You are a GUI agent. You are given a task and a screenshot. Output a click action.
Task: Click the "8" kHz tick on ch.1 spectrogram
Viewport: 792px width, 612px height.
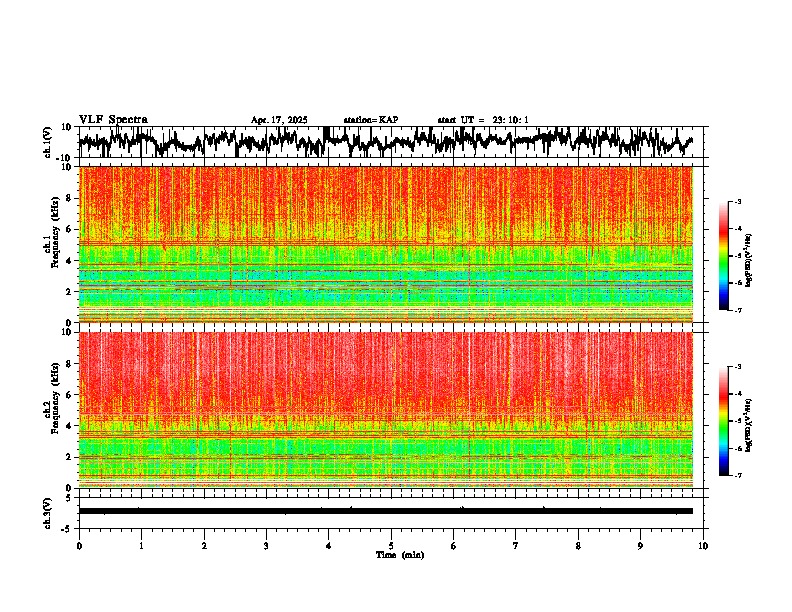coord(70,198)
